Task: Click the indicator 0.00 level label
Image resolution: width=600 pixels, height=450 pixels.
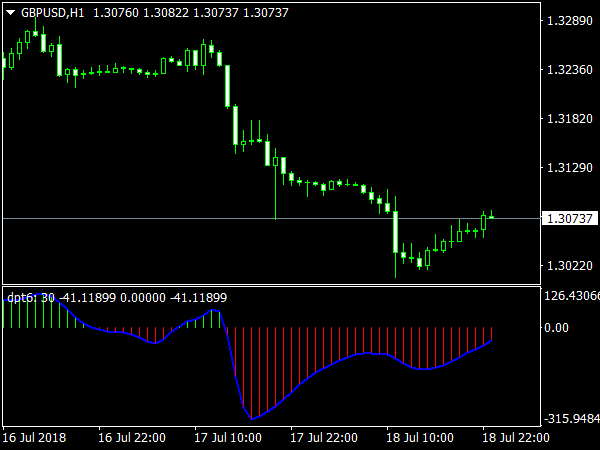Action: point(556,328)
